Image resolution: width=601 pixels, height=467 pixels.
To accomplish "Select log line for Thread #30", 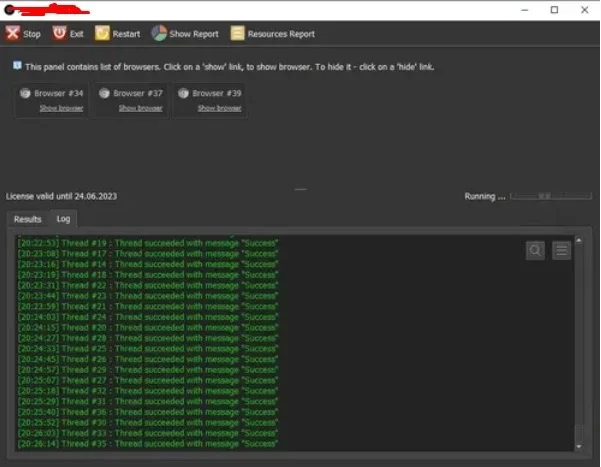I will point(148,423).
